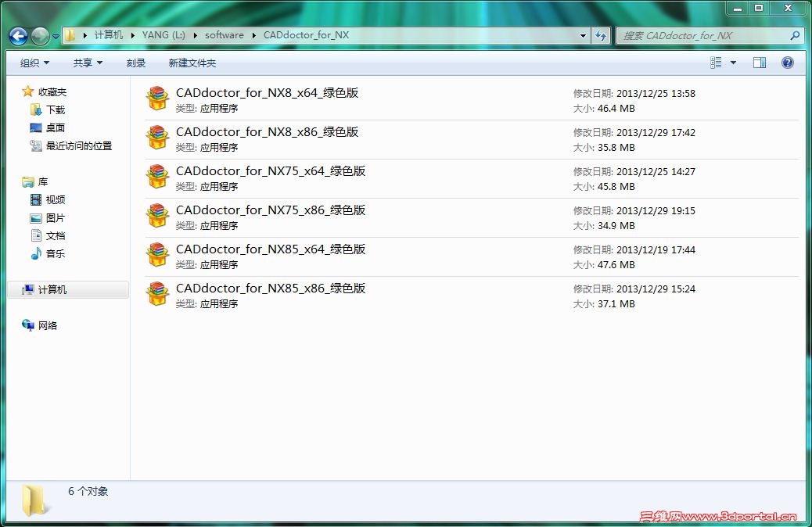This screenshot has width=812, height=527.
Task: Open the 共享 menu
Action: coord(88,63)
